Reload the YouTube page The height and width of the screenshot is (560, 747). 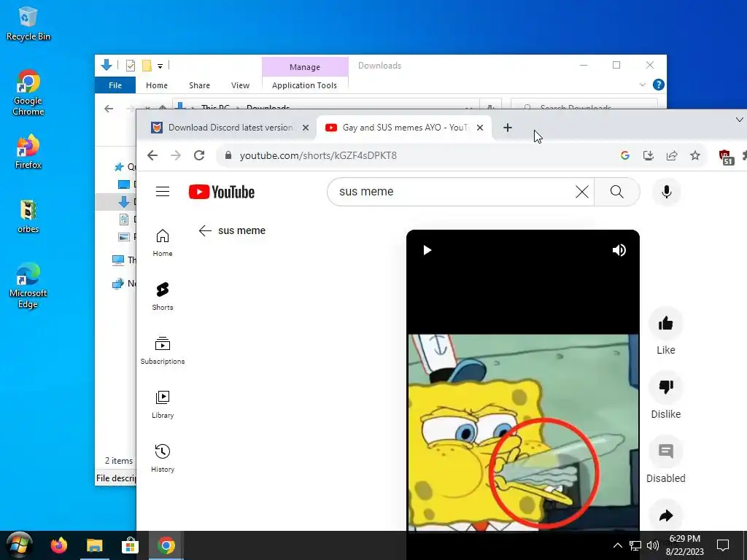(x=199, y=155)
